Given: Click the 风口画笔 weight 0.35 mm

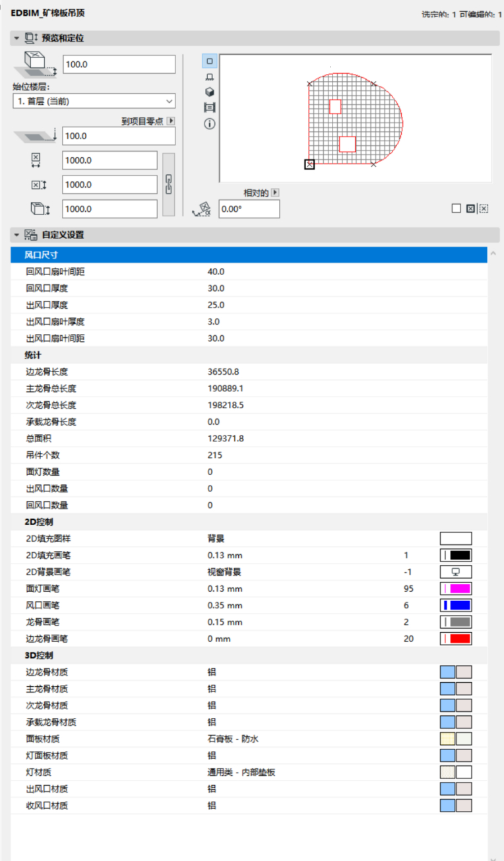Looking at the screenshot, I should click(x=225, y=605).
